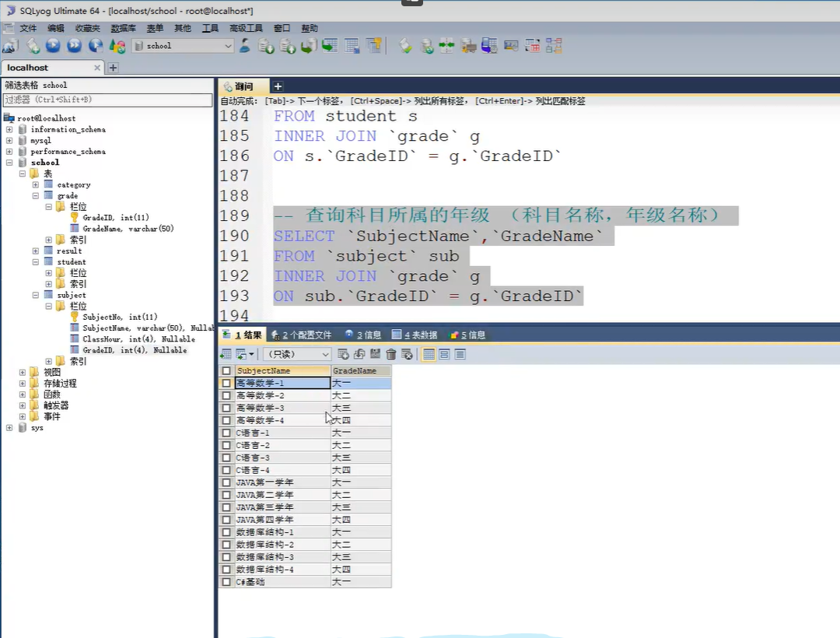Switch results to grid view

(429, 354)
